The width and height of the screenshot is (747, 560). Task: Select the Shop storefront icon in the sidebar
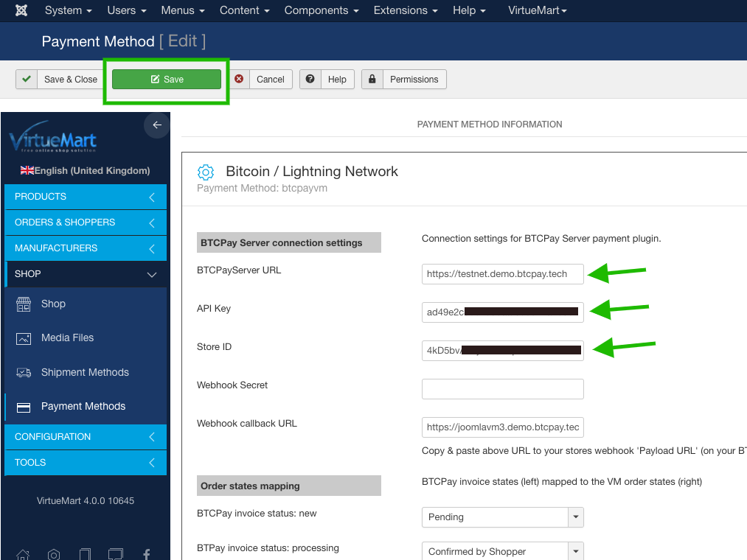24,303
